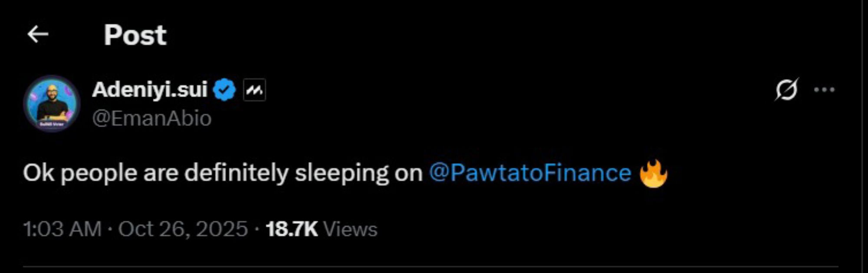
Task: Click the vertical column border at right
Action: coord(862,136)
